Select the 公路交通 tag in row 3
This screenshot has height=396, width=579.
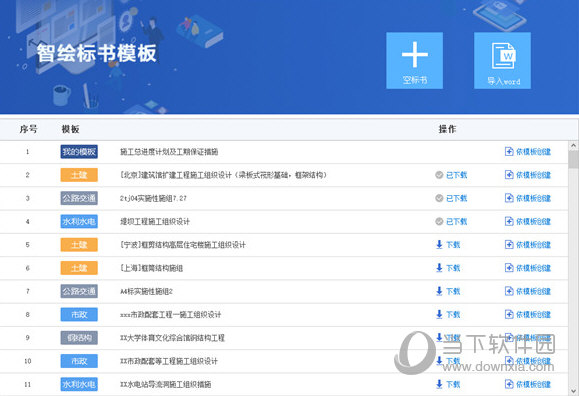(79, 198)
